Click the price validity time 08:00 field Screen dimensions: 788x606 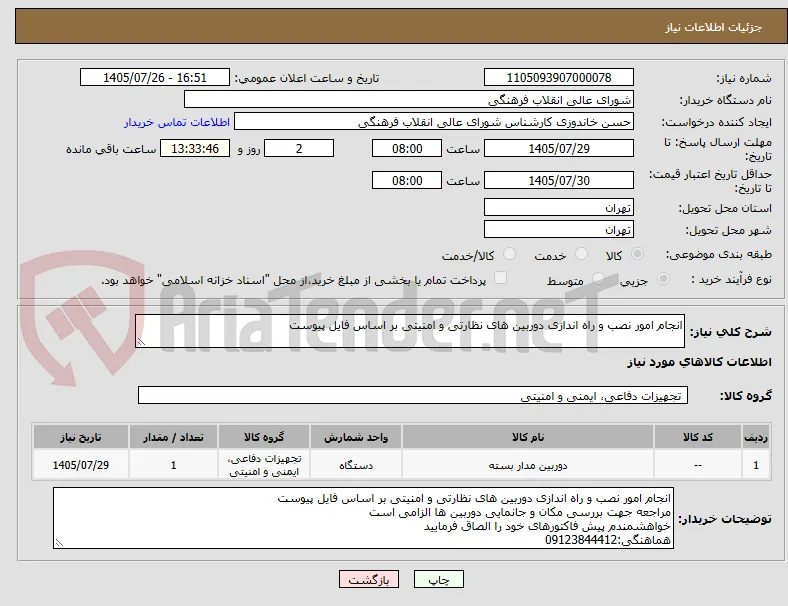point(407,180)
